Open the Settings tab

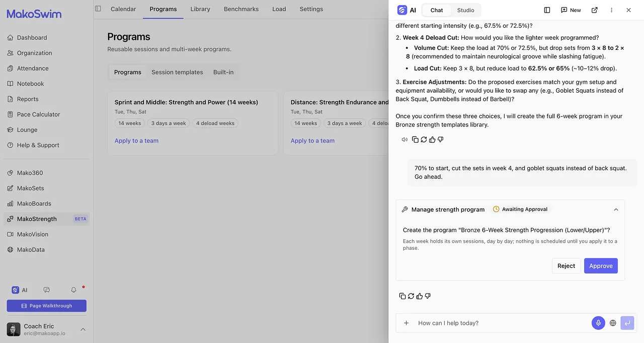point(311,9)
